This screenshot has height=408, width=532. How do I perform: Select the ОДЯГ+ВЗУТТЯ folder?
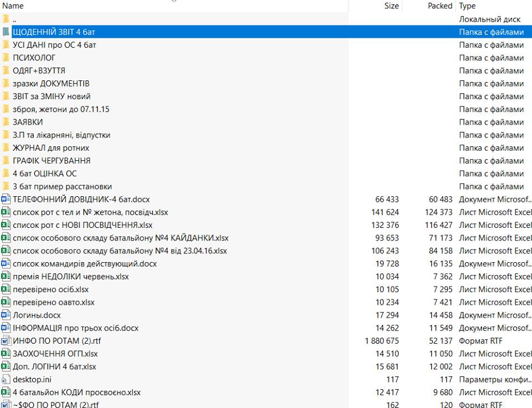pos(39,70)
